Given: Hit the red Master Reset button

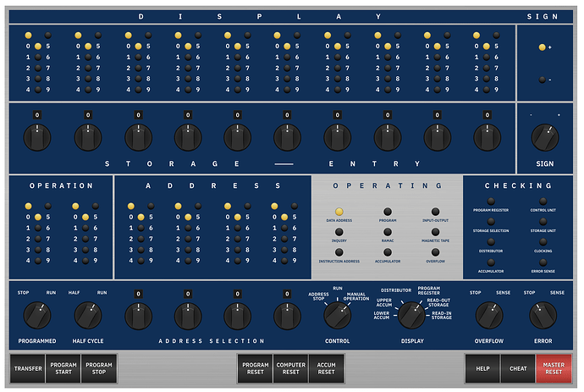Looking at the screenshot, I should (553, 368).
